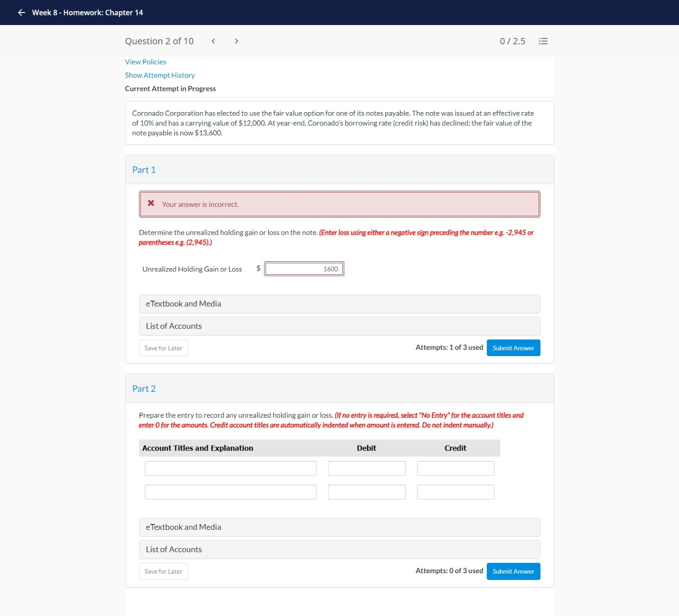Image resolution: width=679 pixels, height=616 pixels.
Task: Click second row Credit field
Action: [x=456, y=492]
